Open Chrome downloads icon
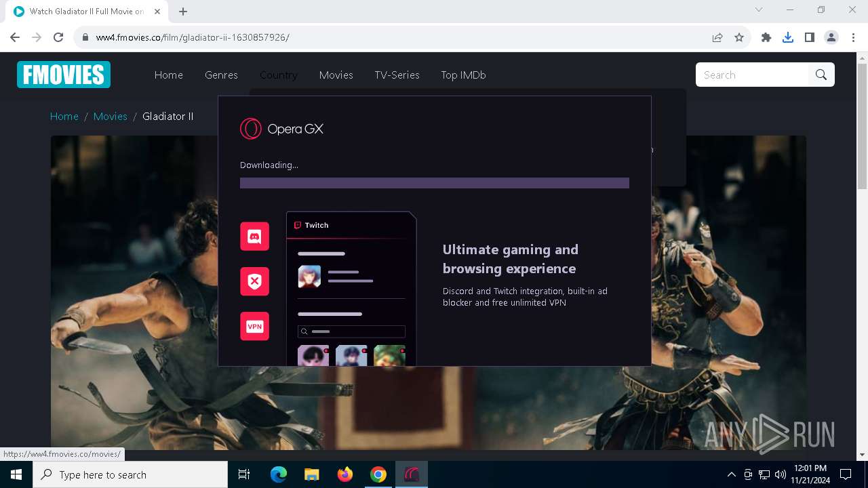Image resolution: width=868 pixels, height=488 pixels. click(x=788, y=37)
